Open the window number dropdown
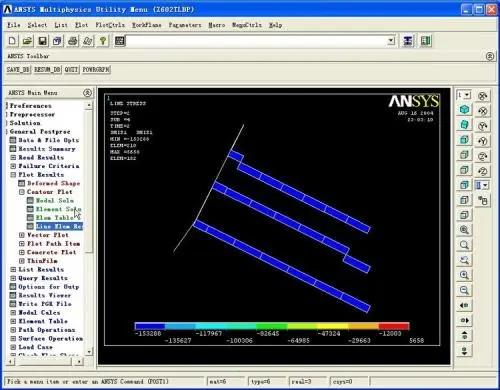 [x=464, y=95]
